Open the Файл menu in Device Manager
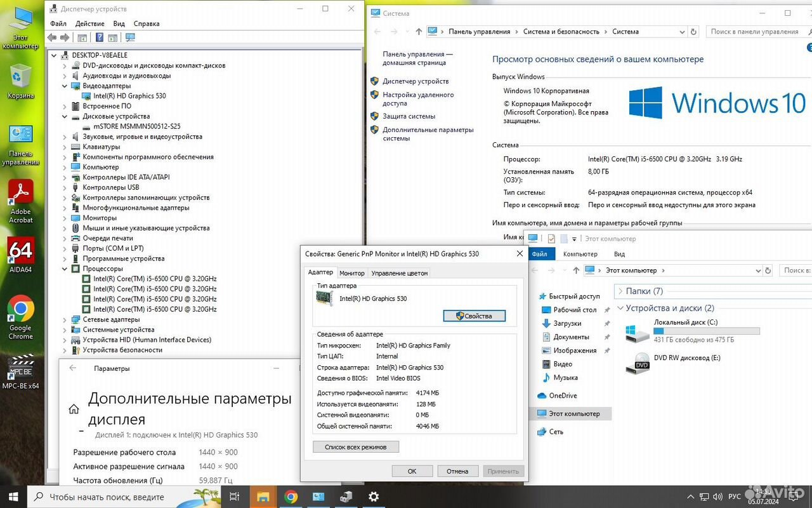The image size is (812, 508). (x=58, y=23)
